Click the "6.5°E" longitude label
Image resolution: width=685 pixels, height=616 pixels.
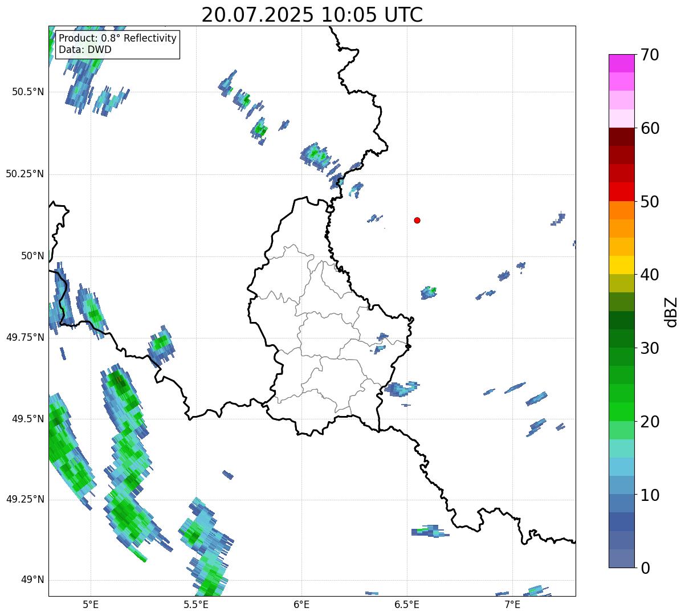[x=407, y=604]
